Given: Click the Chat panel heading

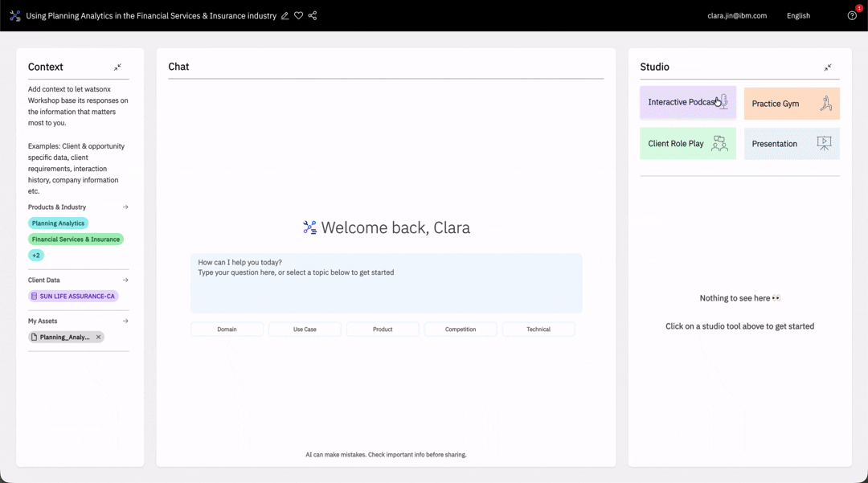Looking at the screenshot, I should click(178, 67).
